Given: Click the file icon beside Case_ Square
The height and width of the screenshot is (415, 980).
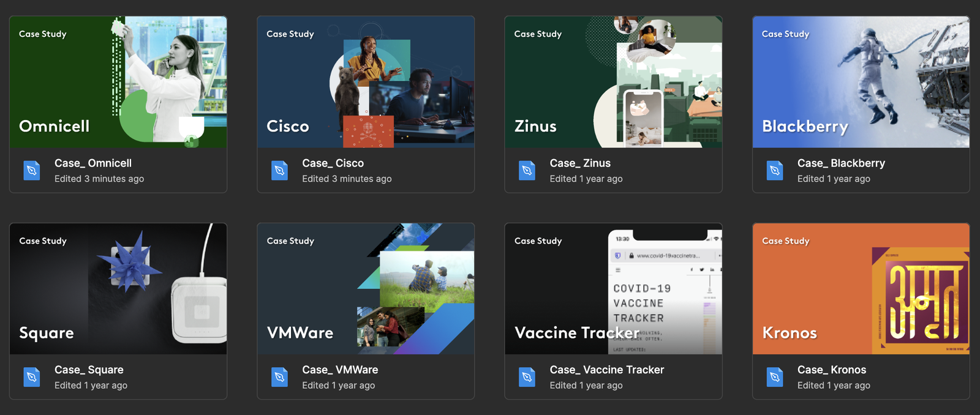Looking at the screenshot, I should click(32, 377).
